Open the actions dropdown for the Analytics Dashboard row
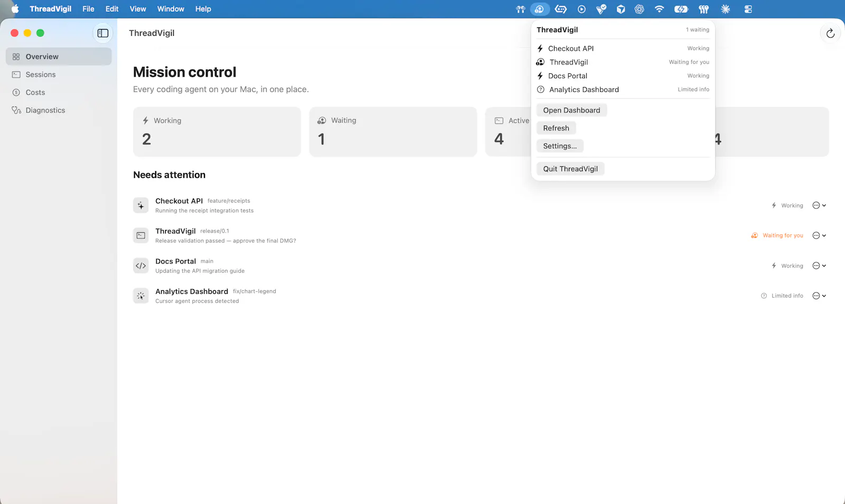Viewport: 845px width, 504px height. coord(819,296)
